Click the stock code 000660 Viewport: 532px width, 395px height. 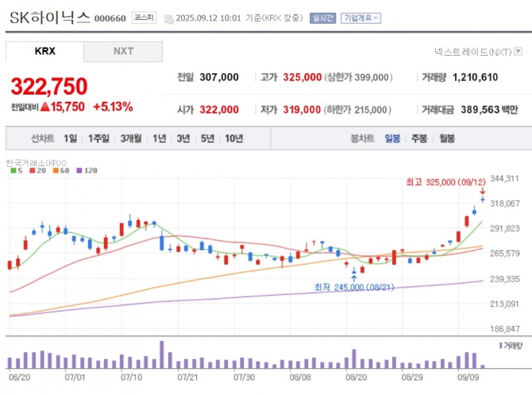click(110, 18)
